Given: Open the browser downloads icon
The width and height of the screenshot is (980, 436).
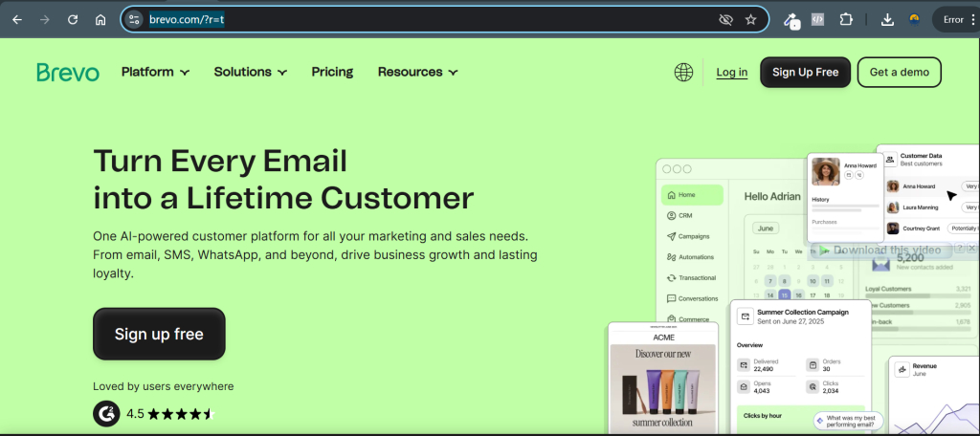Looking at the screenshot, I should [887, 19].
